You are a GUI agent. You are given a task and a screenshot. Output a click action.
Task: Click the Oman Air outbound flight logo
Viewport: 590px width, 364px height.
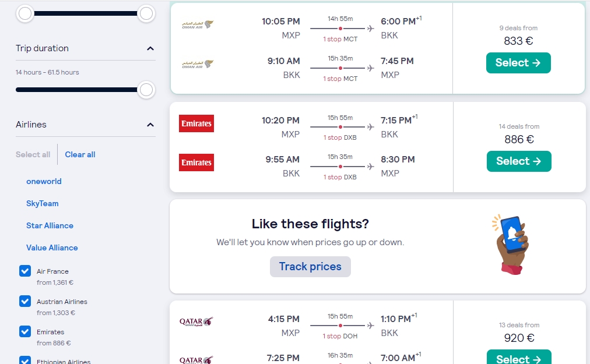198,26
